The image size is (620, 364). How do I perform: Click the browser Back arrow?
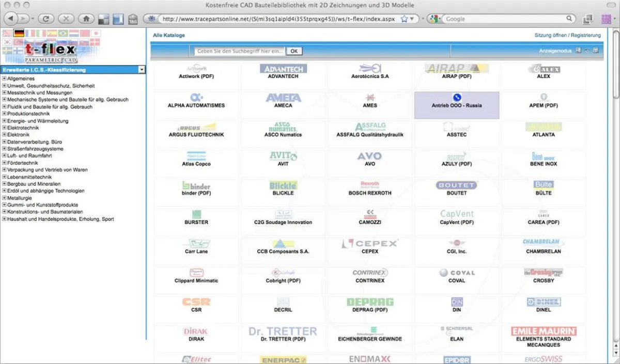tap(11, 19)
